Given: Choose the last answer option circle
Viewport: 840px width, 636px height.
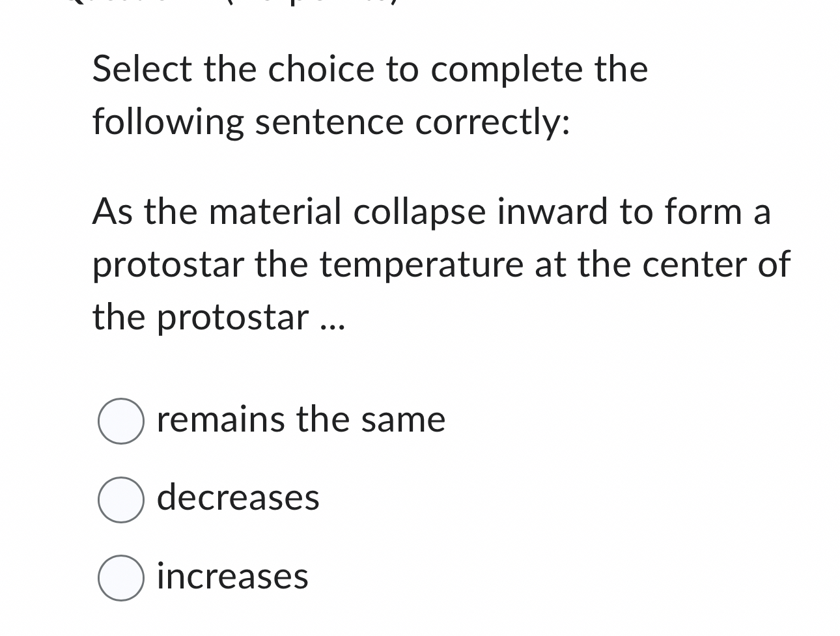Looking at the screenshot, I should (x=120, y=577).
